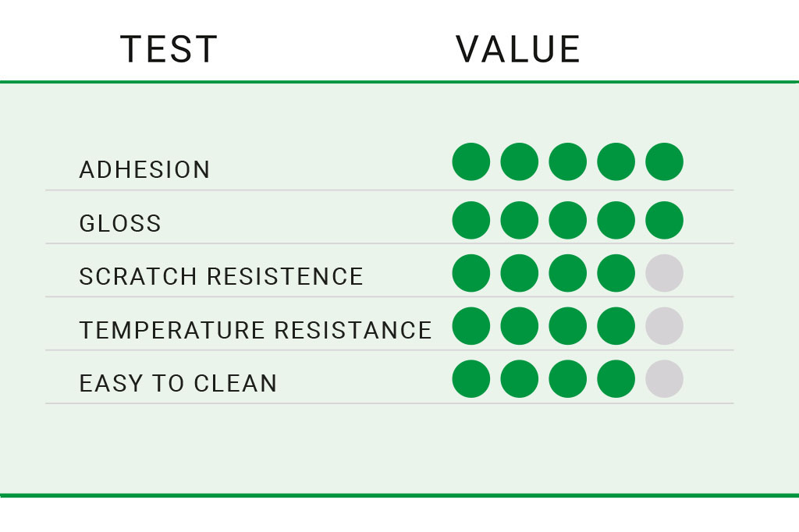Viewport: 799px width, 532px height.
Task: Click the gray dot in EASY TO CLEAN row
Action: click(664, 379)
